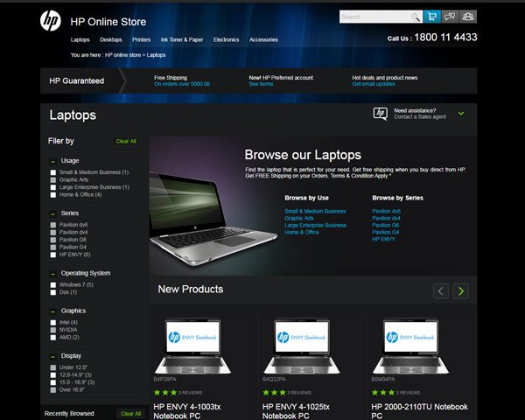Select Ink Toner & Paper menu
The image size is (525, 420).
(x=181, y=39)
